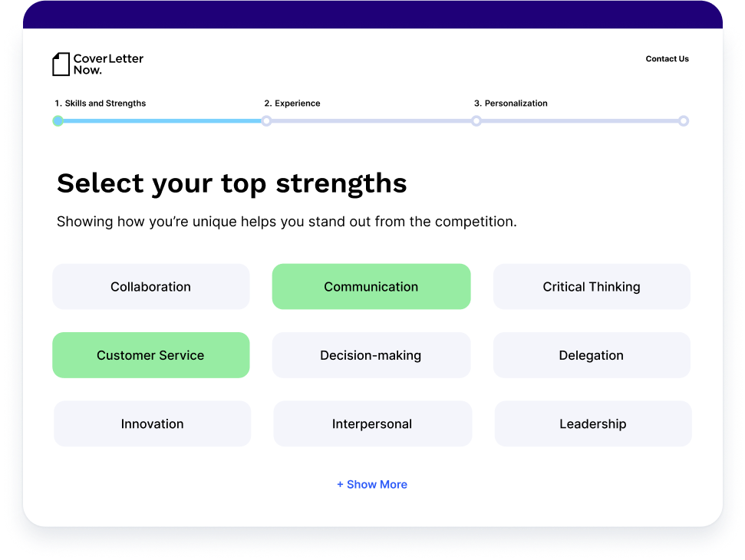Click the CoverLetter Now document logo icon
This screenshot has height=560, width=745.
pos(61,64)
